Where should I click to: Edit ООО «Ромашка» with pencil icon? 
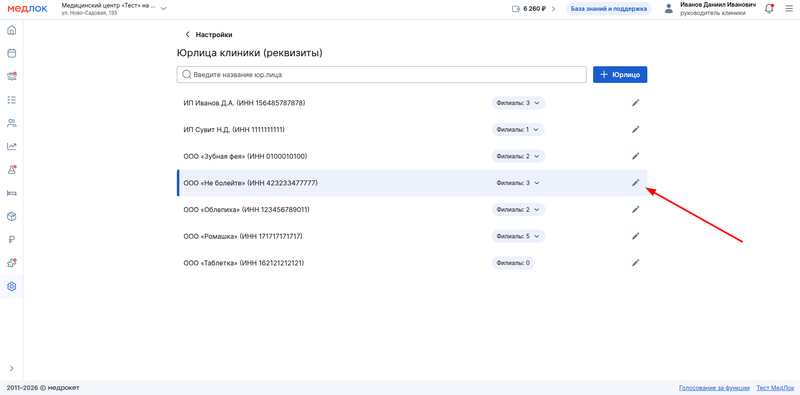(635, 236)
